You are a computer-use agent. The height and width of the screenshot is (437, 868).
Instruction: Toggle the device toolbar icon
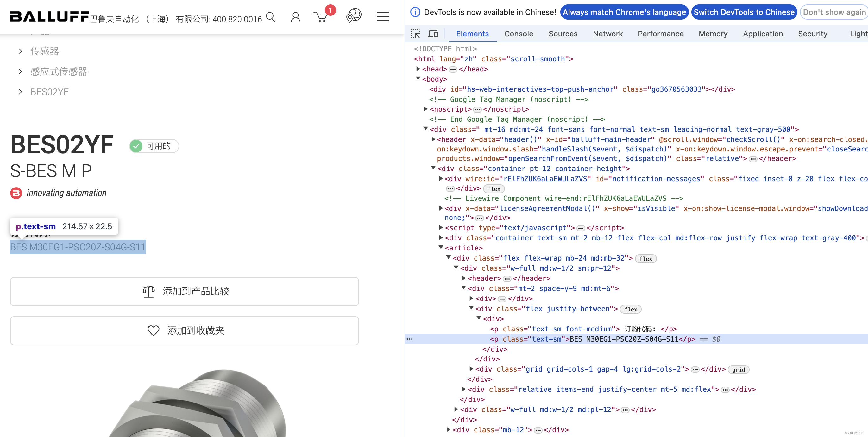[433, 34]
